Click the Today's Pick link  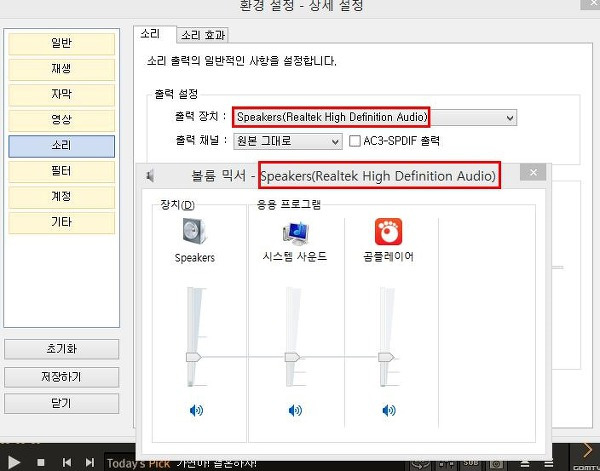138,464
